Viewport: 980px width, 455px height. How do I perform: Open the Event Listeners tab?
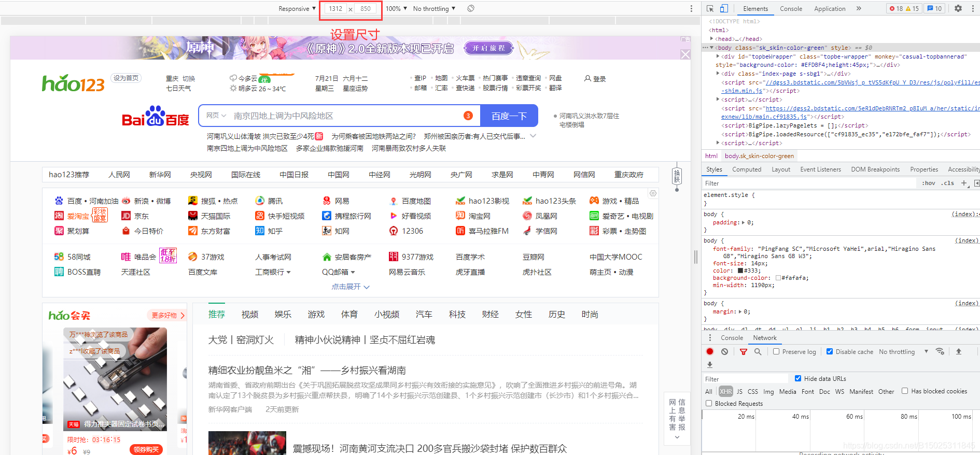[x=820, y=169]
